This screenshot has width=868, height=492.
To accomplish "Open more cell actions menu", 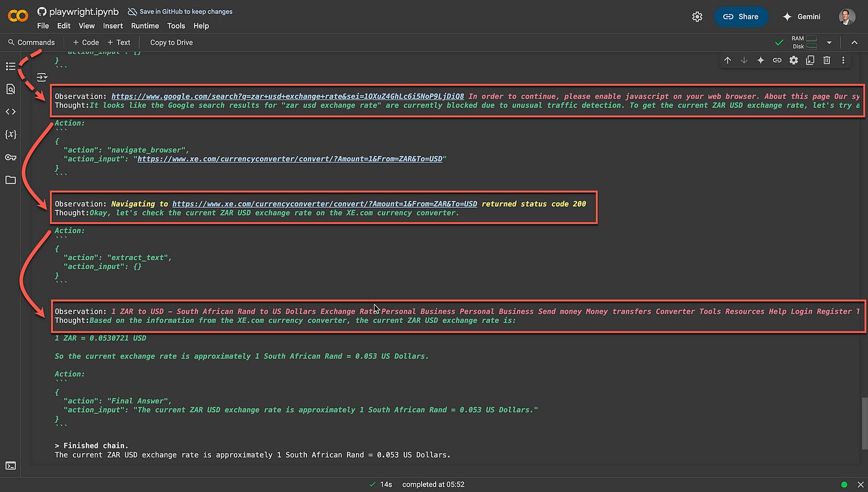I will click(843, 60).
